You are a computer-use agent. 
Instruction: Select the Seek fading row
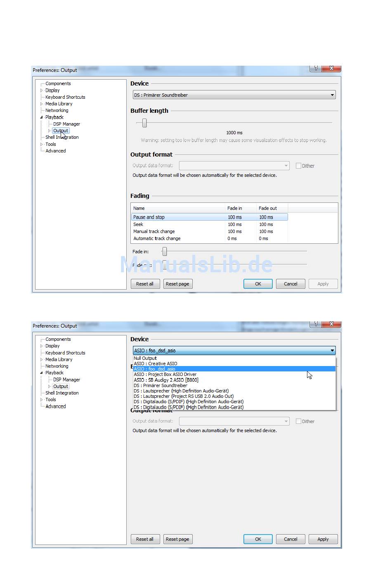(x=210, y=224)
